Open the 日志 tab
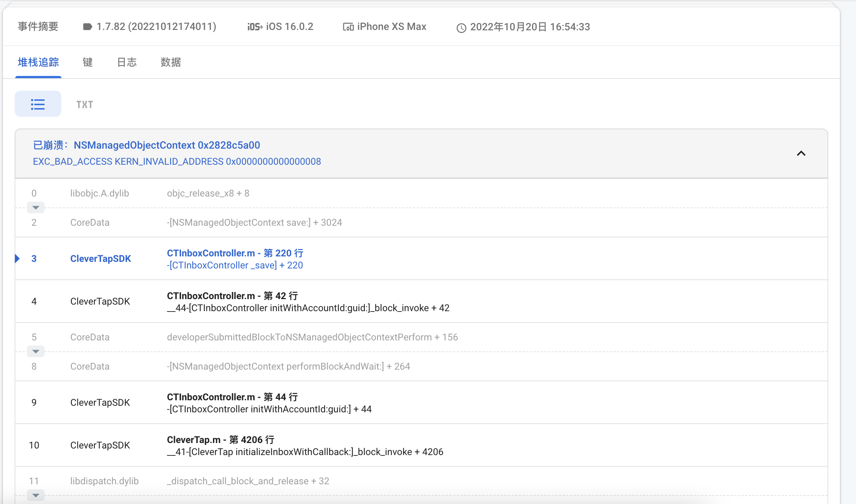 pyautogui.click(x=126, y=62)
